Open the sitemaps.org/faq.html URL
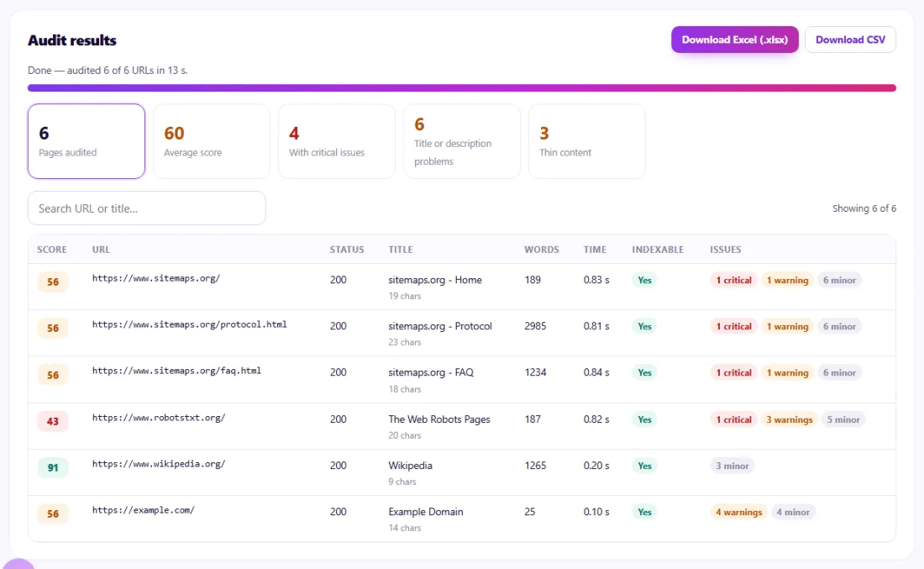Image resolution: width=924 pixels, height=569 pixels. 176,371
